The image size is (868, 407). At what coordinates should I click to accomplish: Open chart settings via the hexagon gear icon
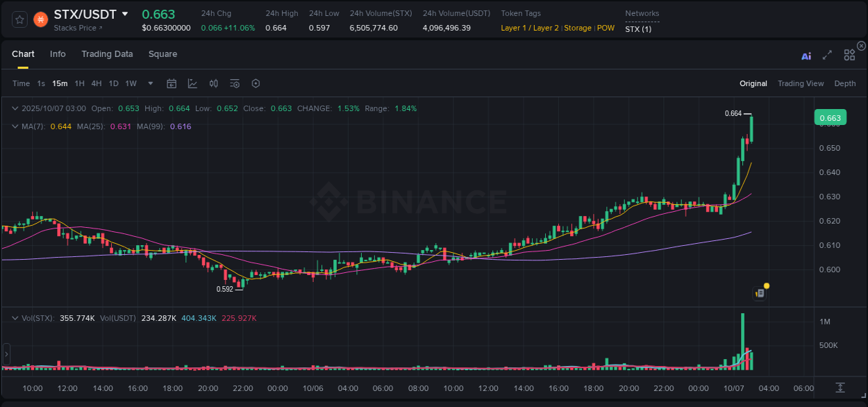click(x=256, y=83)
